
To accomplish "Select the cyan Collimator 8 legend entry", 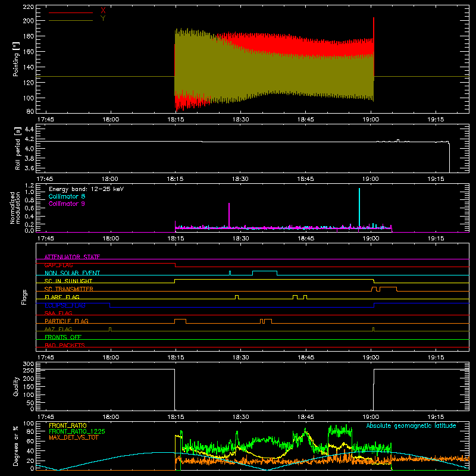I will click(x=67, y=196).
